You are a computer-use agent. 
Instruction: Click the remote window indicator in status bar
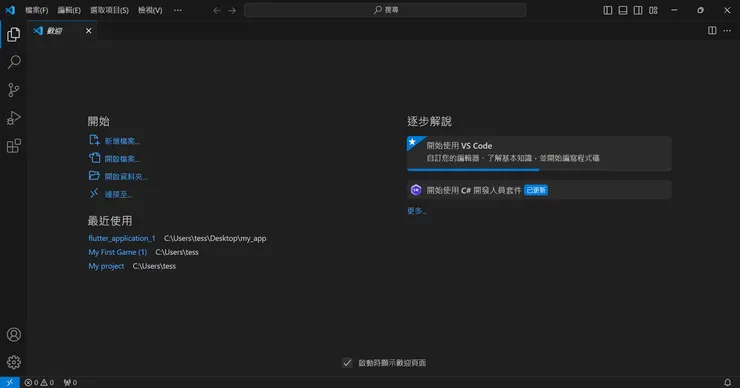click(x=9, y=382)
